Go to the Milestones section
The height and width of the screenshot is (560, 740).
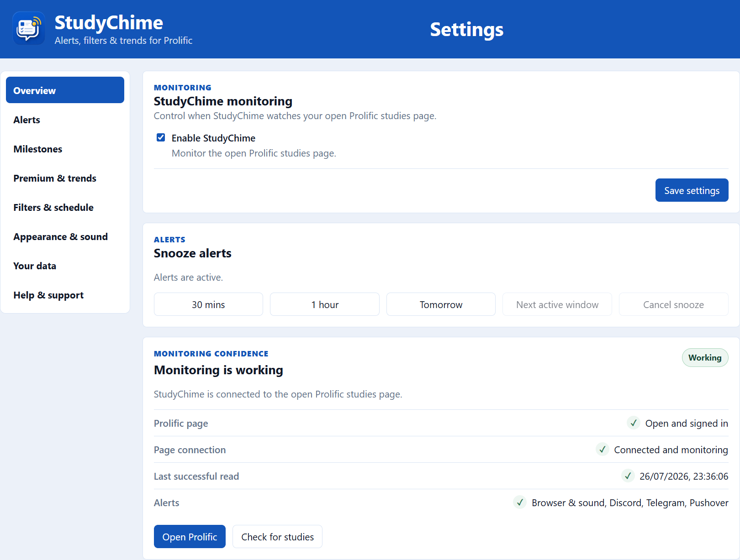click(x=65, y=149)
